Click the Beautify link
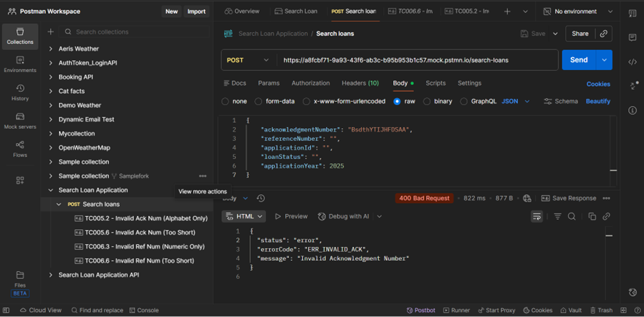Image resolution: width=644 pixels, height=317 pixels. click(598, 101)
